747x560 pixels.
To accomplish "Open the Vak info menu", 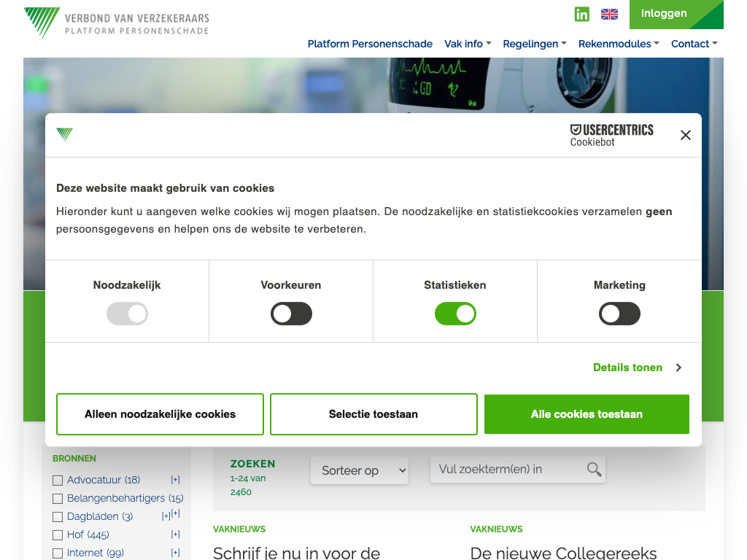I will 468,44.
